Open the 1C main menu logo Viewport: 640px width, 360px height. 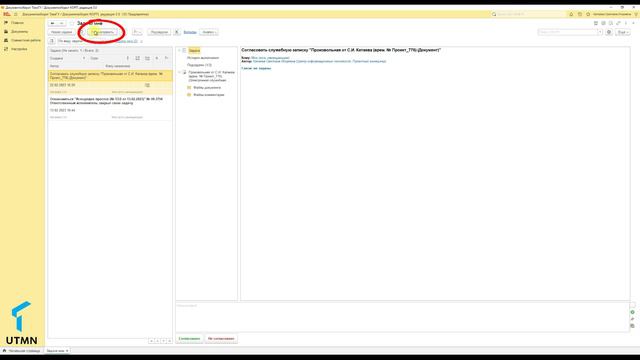coord(7,14)
